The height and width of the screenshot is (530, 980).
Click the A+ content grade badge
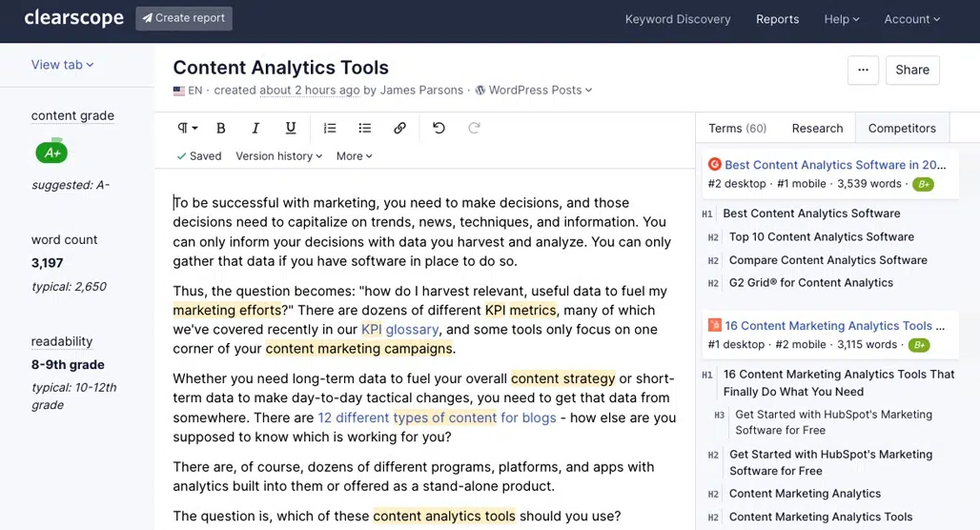click(51, 152)
